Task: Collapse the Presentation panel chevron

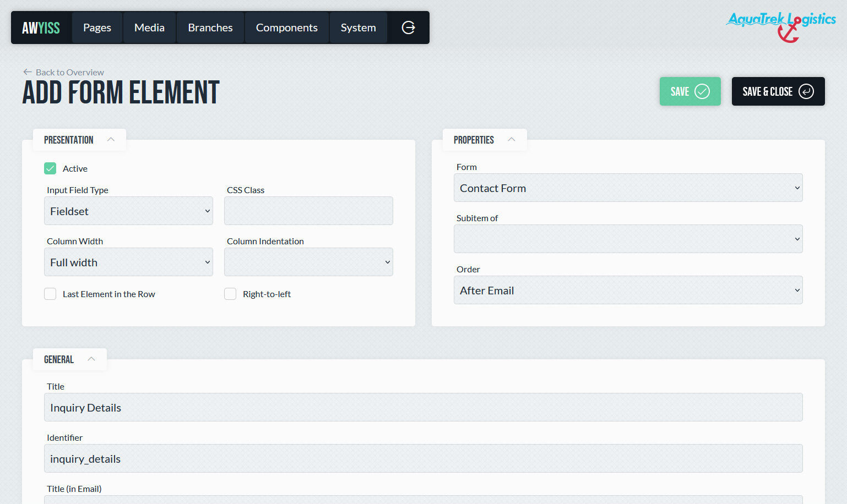Action: (111, 140)
